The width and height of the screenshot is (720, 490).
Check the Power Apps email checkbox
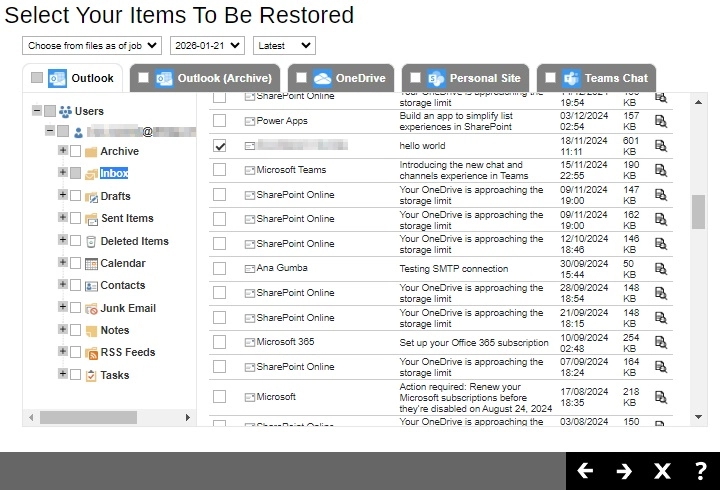(x=219, y=121)
